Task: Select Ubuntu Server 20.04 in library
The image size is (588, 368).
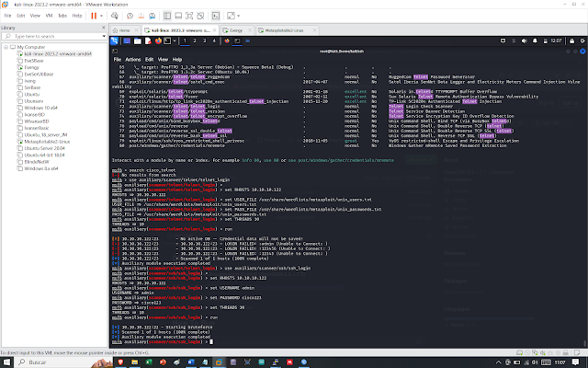Action: pos(44,148)
